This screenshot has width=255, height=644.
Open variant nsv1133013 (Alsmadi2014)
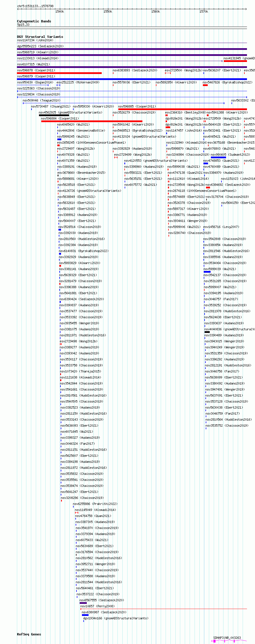38,58
